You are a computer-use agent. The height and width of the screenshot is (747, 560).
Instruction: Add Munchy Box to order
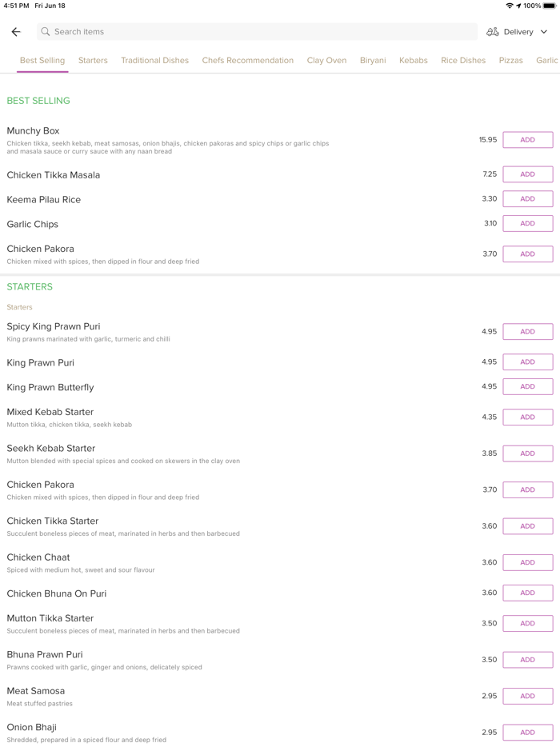pyautogui.click(x=527, y=140)
